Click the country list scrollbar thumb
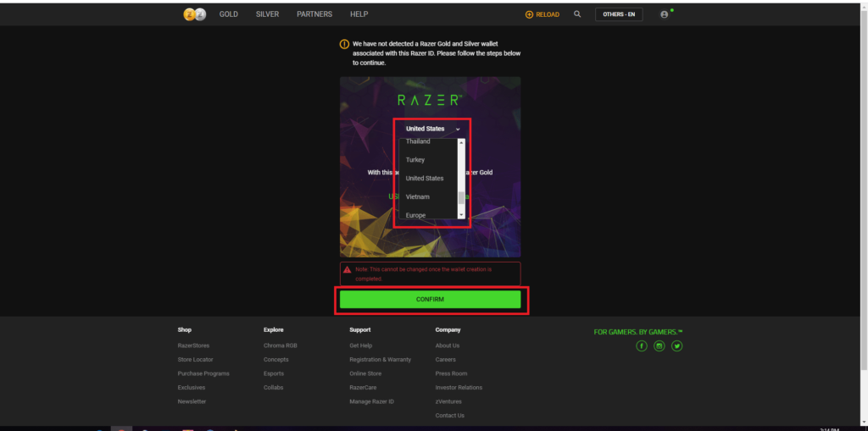Viewport: 868px width, 431px height. [461, 199]
